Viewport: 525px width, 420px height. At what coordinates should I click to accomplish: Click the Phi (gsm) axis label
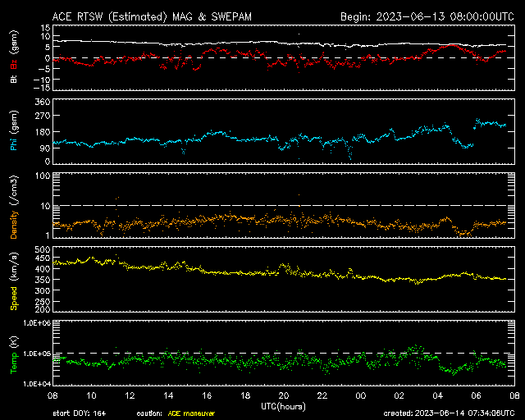(14, 131)
